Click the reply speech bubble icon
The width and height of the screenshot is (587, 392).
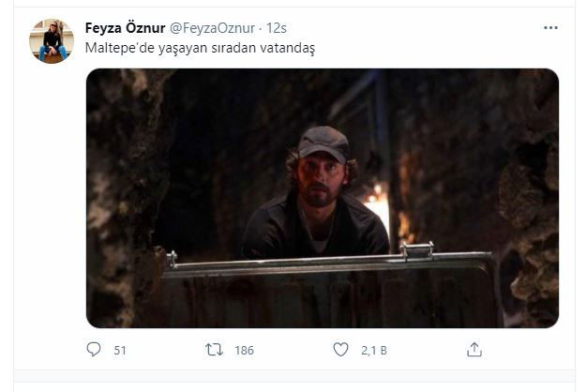[93, 350]
